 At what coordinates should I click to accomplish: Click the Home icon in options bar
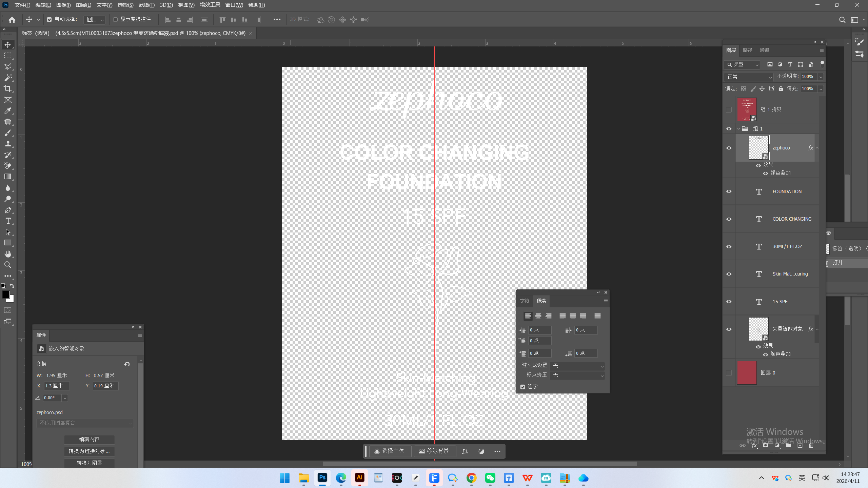coord(12,20)
